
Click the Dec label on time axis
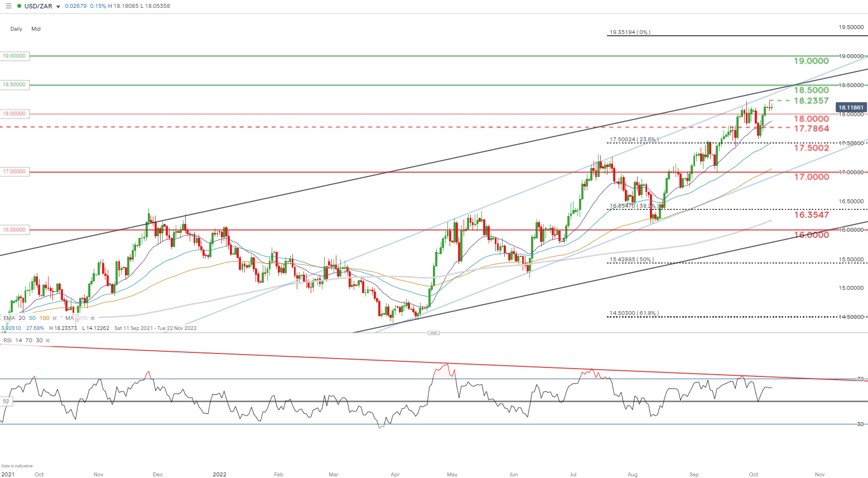point(158,475)
